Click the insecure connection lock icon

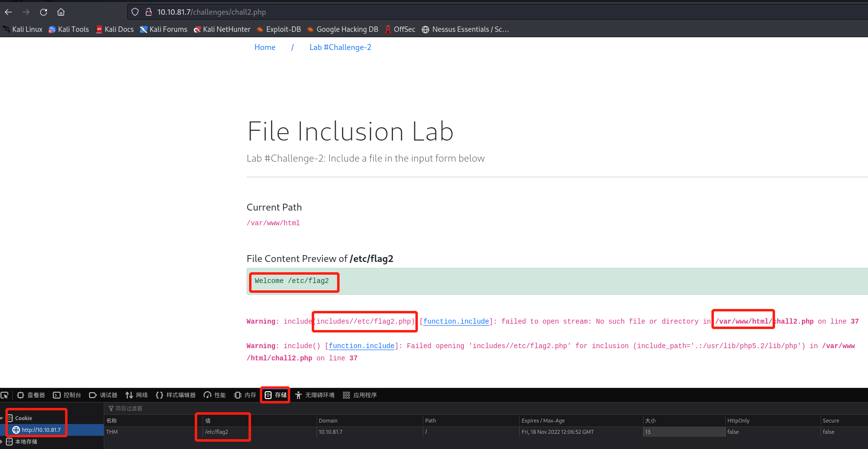(148, 12)
